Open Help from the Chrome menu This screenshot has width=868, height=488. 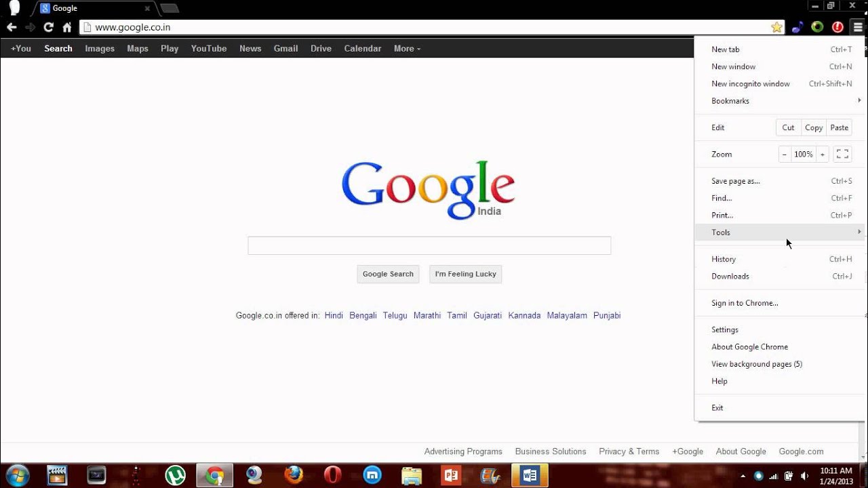coord(780,381)
